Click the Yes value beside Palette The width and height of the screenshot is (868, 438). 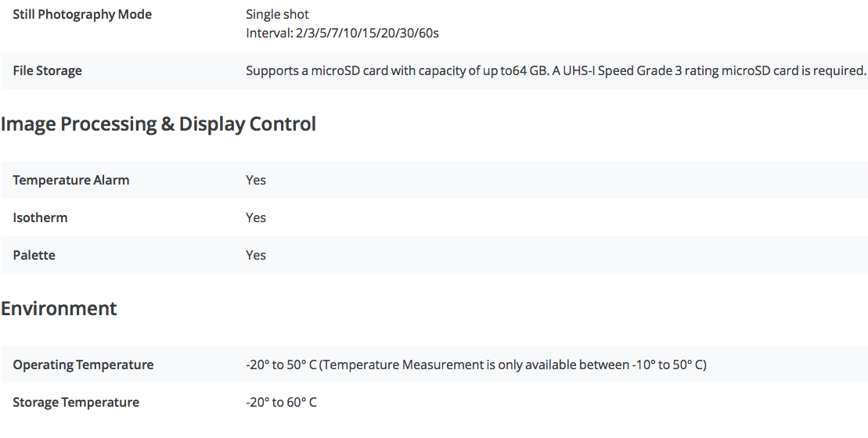(x=256, y=256)
